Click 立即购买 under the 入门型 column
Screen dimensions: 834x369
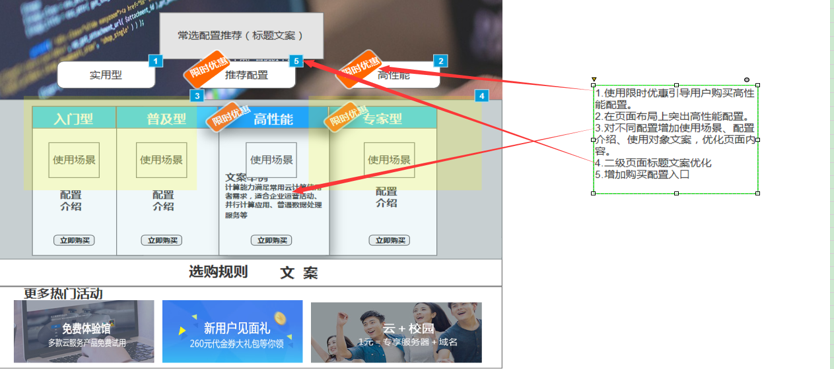coord(74,240)
